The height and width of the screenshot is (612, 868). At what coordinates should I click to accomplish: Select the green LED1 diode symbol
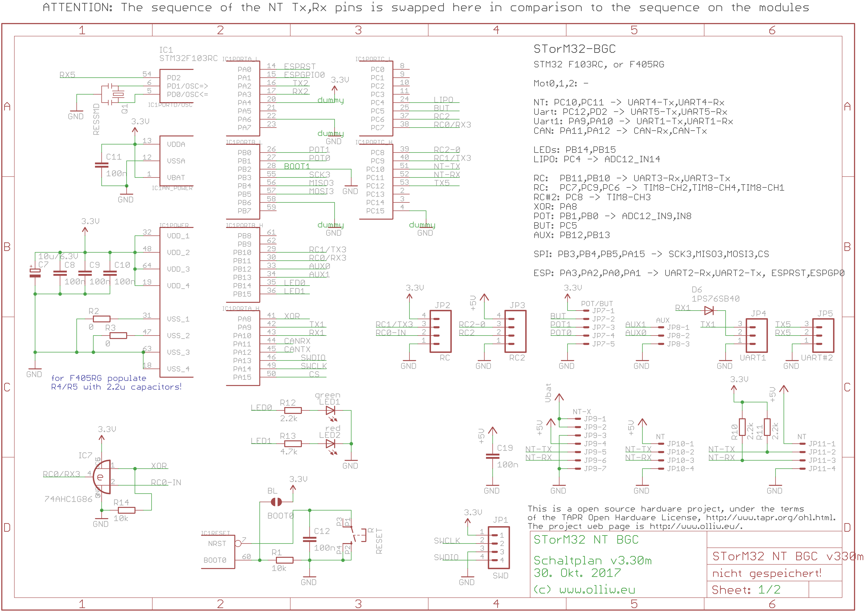[330, 411]
